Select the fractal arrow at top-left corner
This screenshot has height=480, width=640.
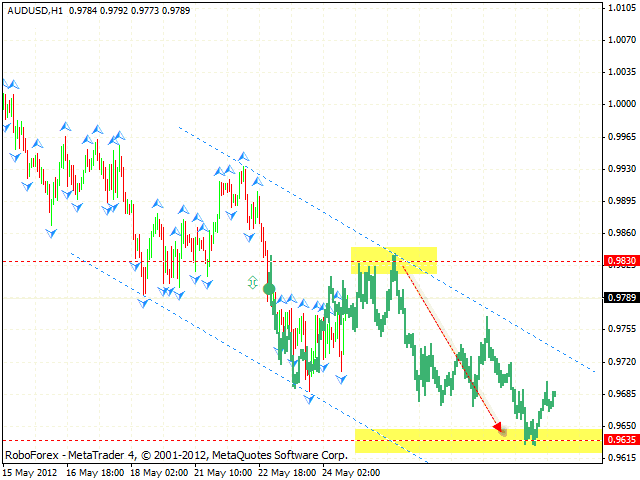pyautogui.click(x=11, y=86)
